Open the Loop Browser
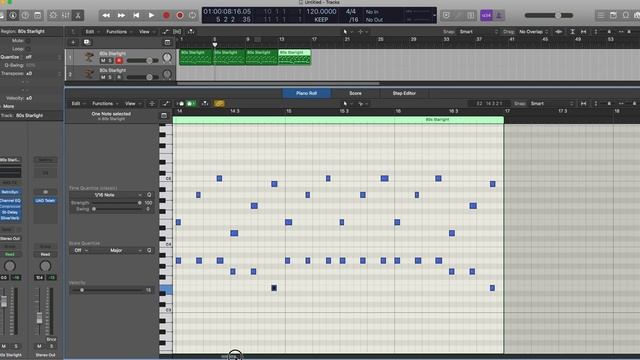 [x=626, y=16]
